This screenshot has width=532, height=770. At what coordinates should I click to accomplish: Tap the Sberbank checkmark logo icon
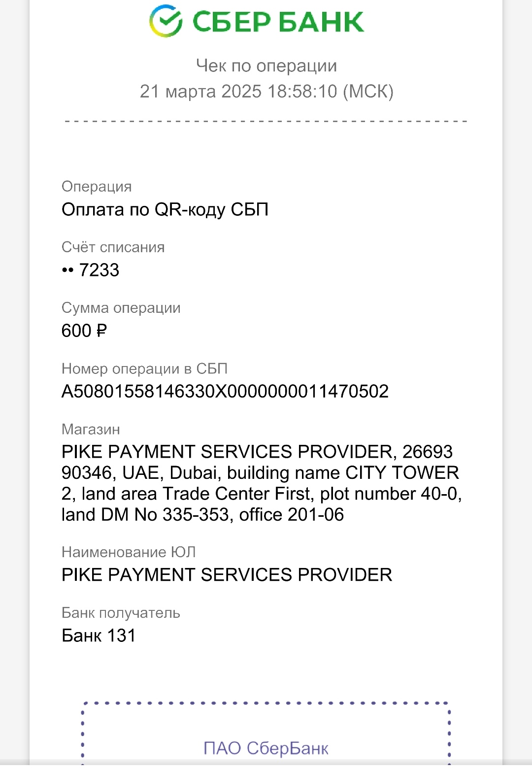click(x=166, y=21)
